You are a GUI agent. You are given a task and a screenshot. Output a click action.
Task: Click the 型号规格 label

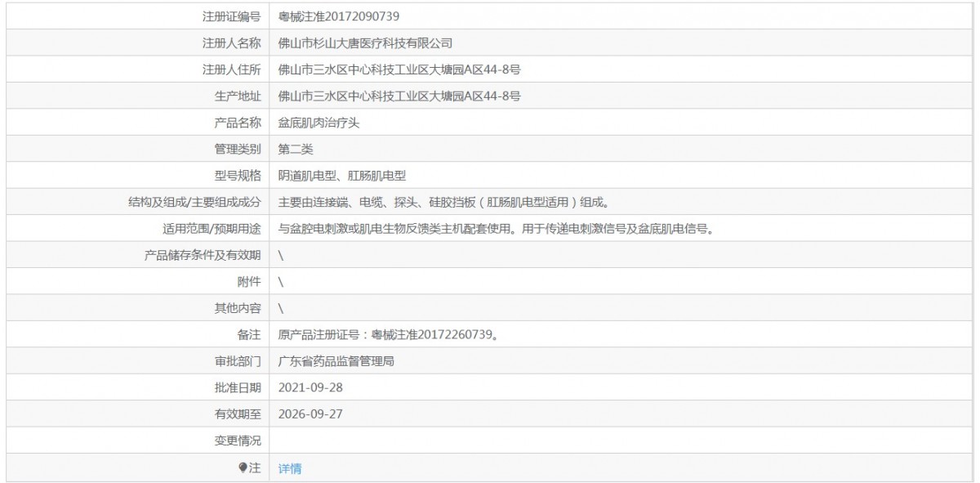point(238,175)
